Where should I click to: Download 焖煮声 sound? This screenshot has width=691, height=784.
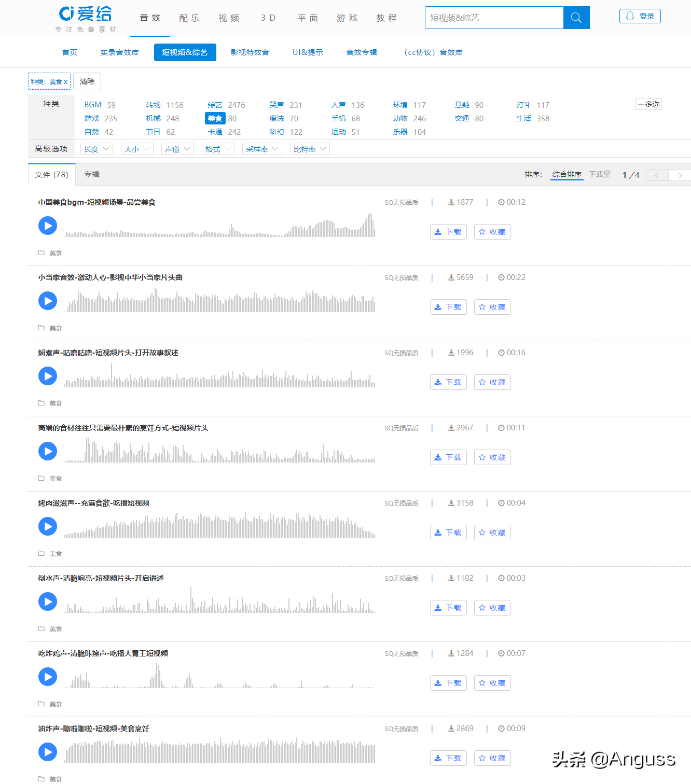point(448,382)
